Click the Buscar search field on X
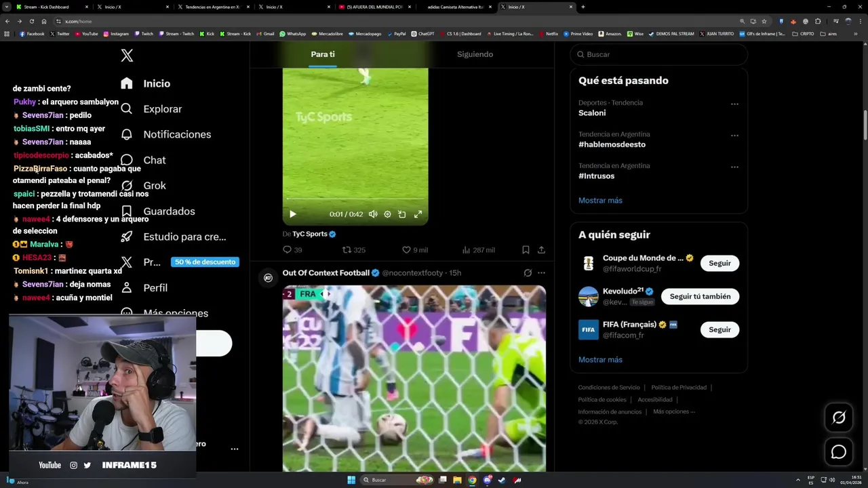The width and height of the screenshot is (868, 488). (x=658, y=54)
